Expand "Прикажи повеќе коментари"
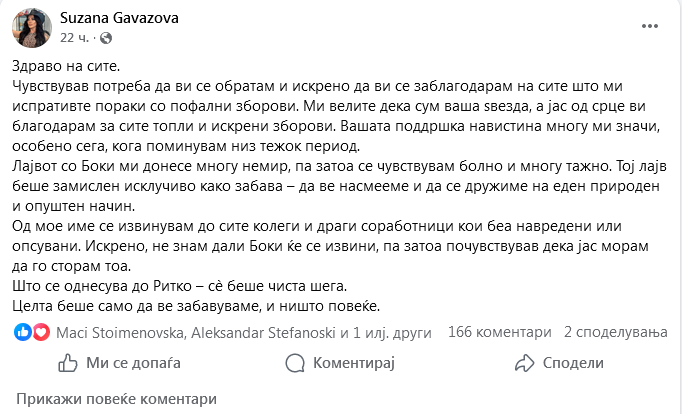 [116, 397]
